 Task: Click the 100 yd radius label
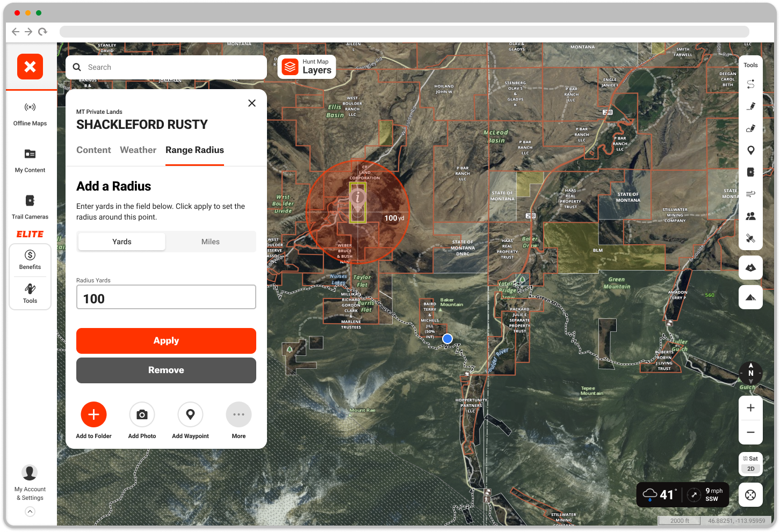point(394,218)
